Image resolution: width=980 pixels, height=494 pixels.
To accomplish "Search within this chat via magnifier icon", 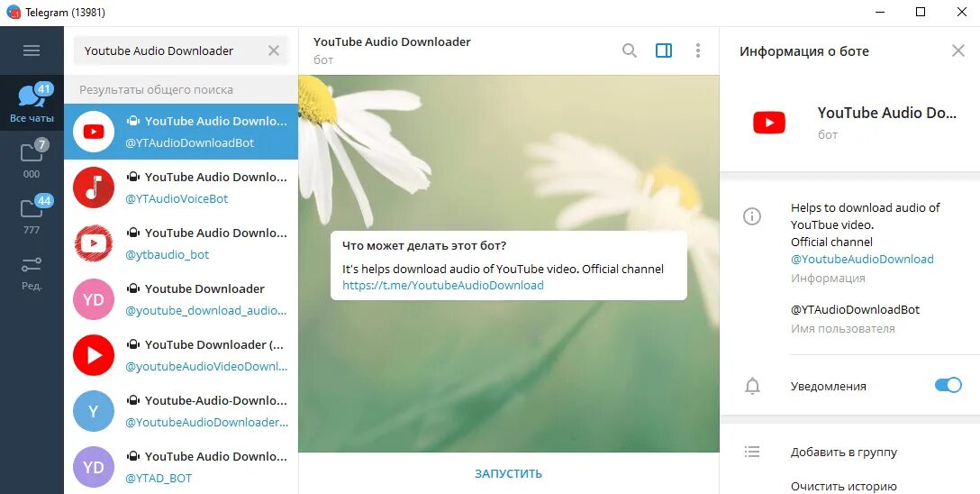I will click(x=630, y=50).
